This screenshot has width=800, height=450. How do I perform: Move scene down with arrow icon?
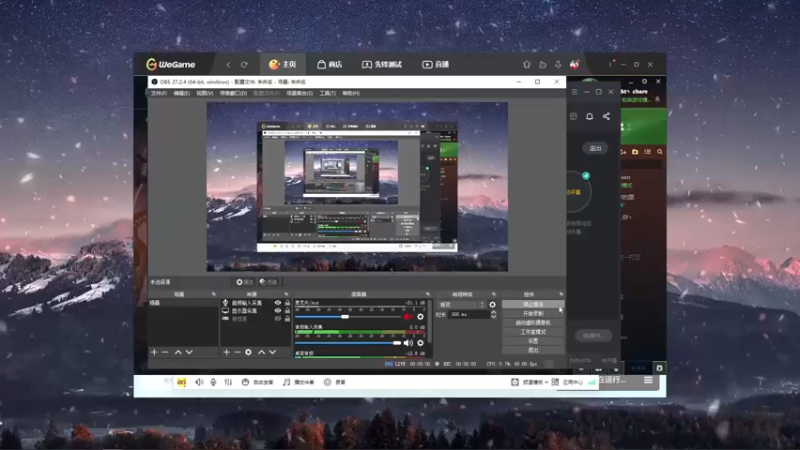[x=189, y=352]
